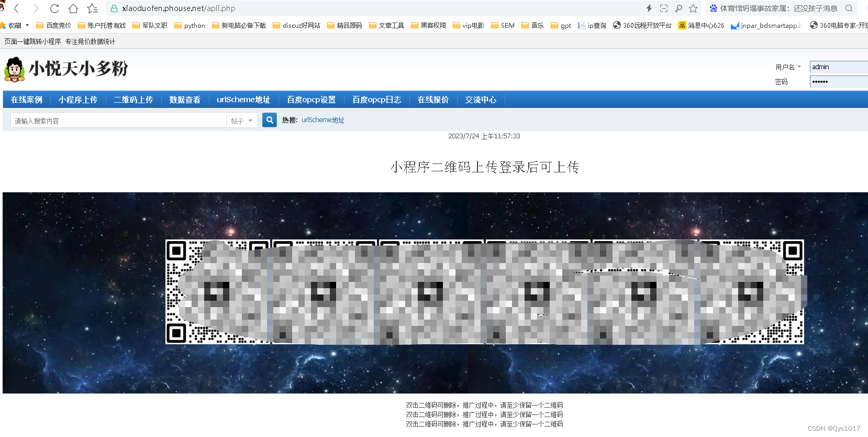Expand the 帖子 search type dropdown

(242, 121)
